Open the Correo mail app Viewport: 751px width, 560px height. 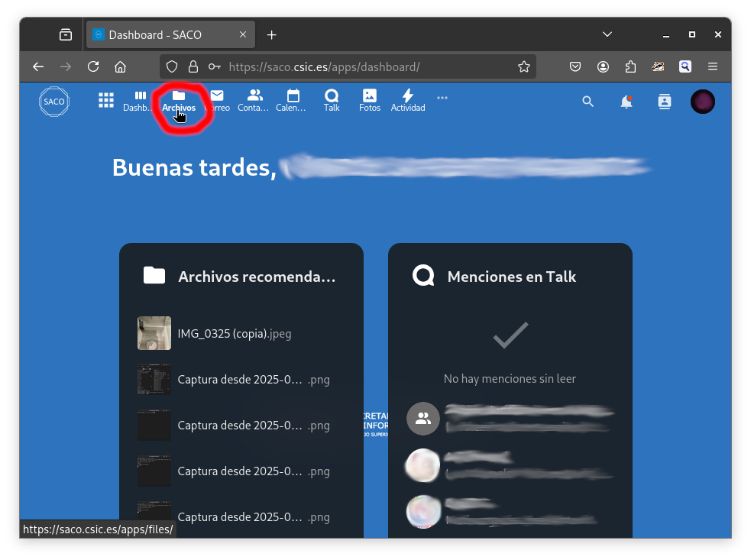click(217, 101)
